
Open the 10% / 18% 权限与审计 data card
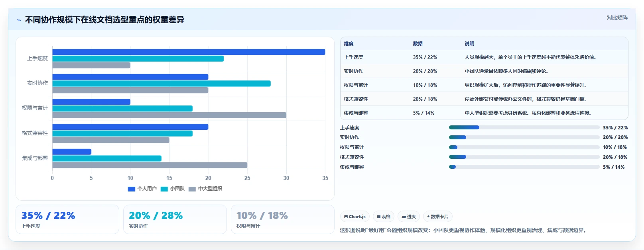point(283,219)
